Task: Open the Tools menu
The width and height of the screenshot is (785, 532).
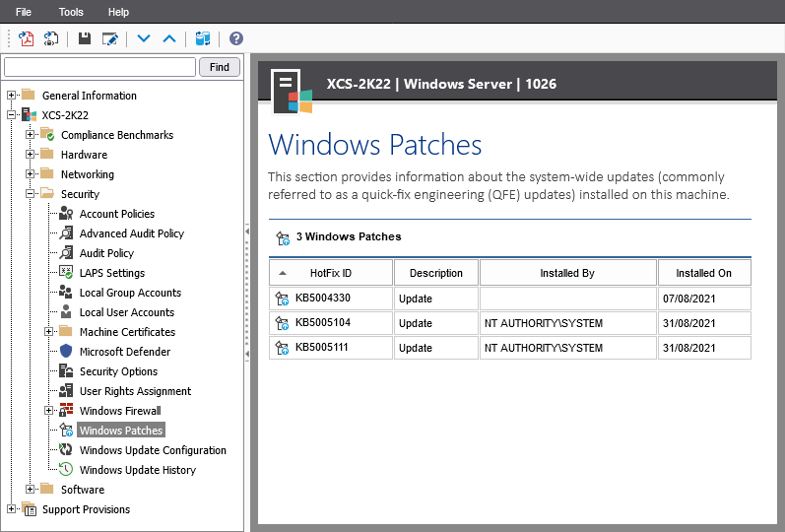Action: coord(71,12)
